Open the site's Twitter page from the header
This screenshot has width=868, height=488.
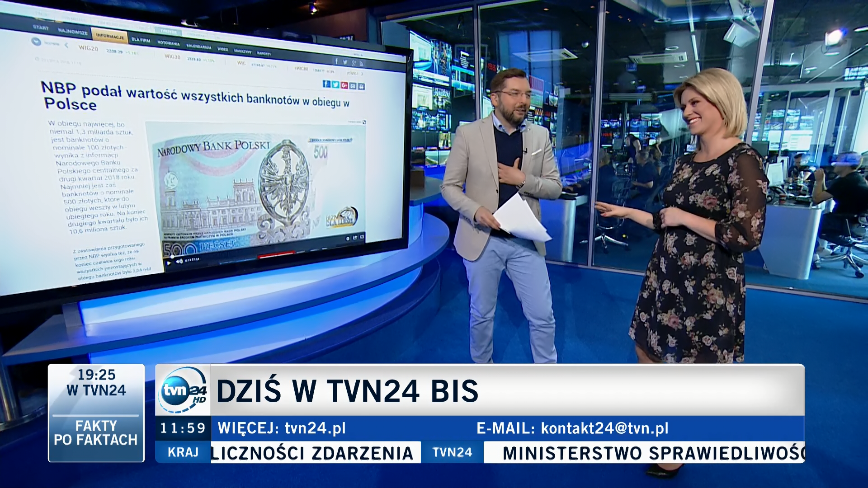coord(345,62)
